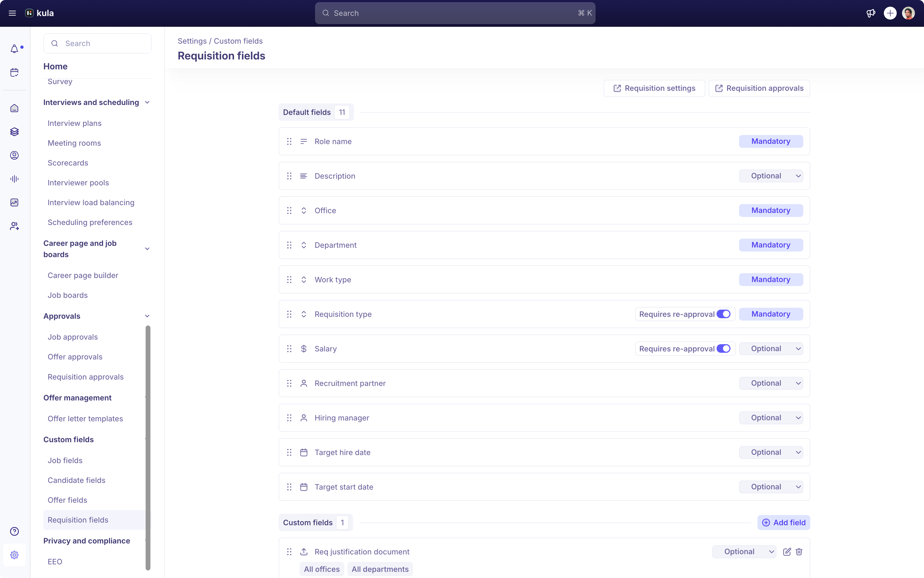Open the notifications bell icon
924x578 pixels.
[x=14, y=48]
